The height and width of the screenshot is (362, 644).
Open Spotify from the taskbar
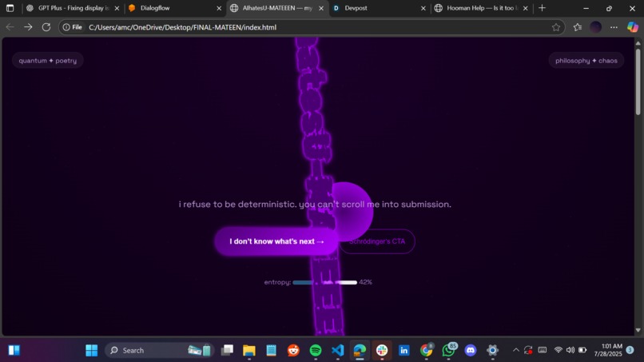point(316,351)
